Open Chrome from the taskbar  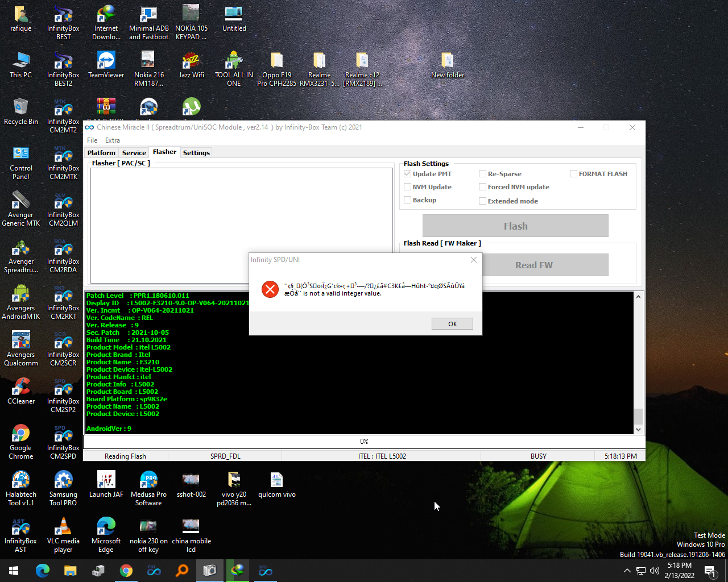[x=126, y=571]
